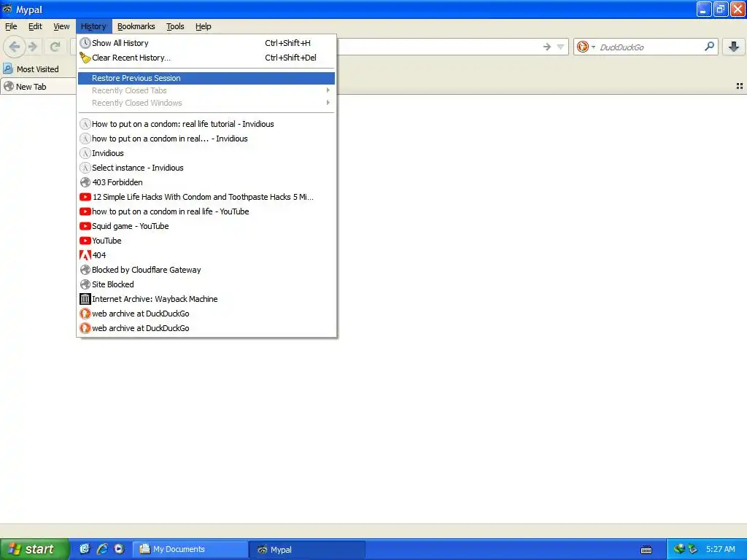Click the Mypal taskbar button
This screenshot has height=560, width=747.
(x=307, y=550)
